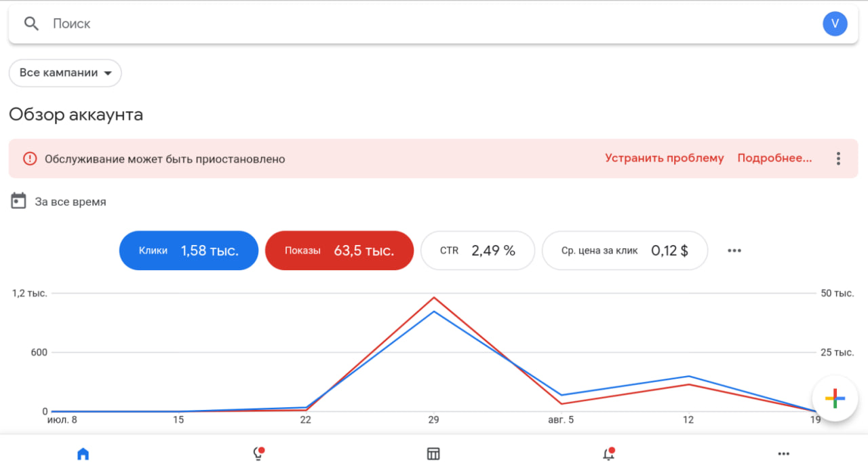Viewport: 868px width, 469px height.
Task: Show more metrics via the ellipsis beside the chips
Action: (734, 250)
